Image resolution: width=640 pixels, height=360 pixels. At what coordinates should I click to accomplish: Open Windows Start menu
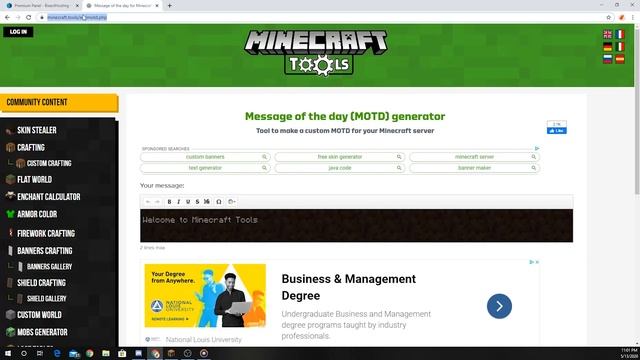tap(8, 353)
